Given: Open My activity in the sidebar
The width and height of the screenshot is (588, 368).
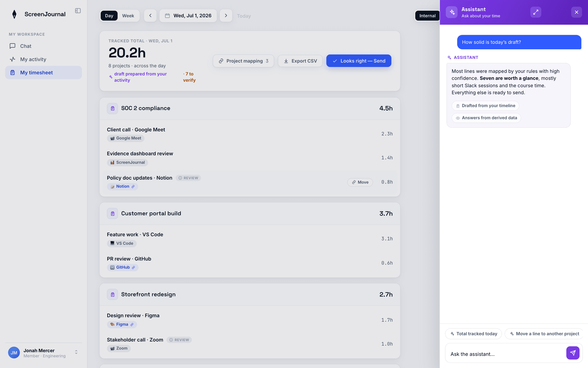Looking at the screenshot, I should (x=44, y=59).
